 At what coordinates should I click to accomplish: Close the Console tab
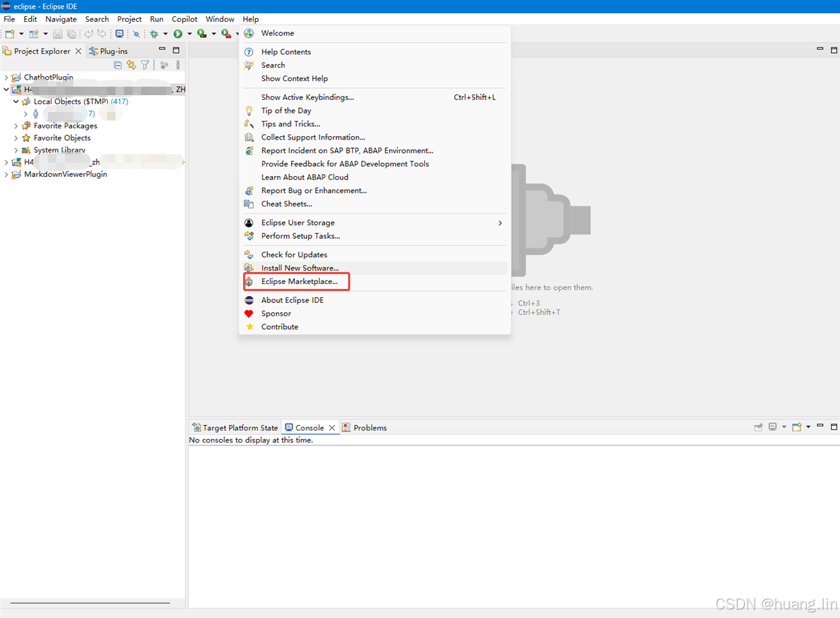[332, 428]
